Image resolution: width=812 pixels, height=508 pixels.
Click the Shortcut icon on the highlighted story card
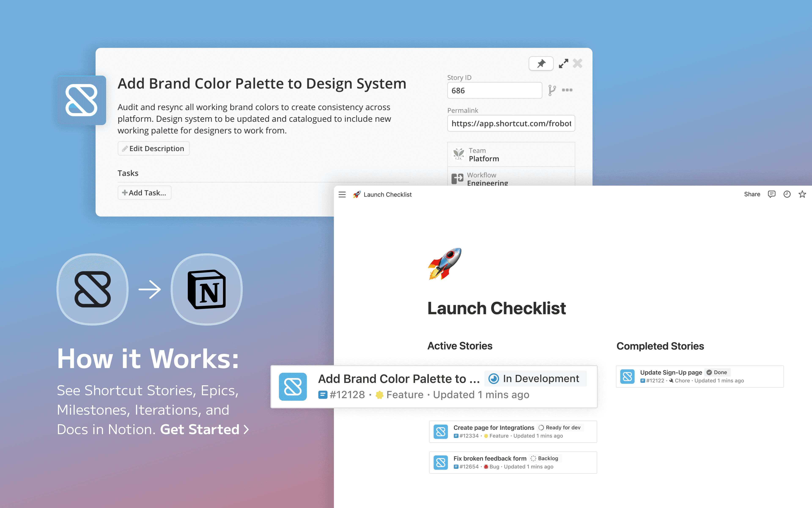293,387
